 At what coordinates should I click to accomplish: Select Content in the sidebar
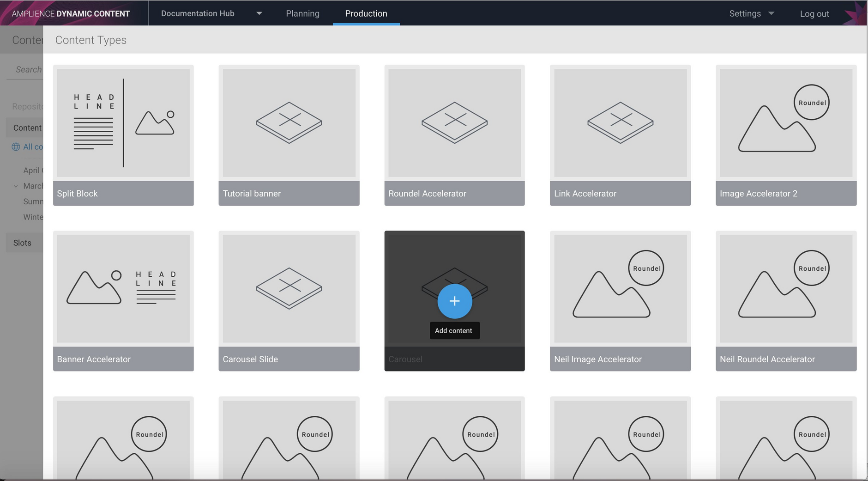coord(25,128)
